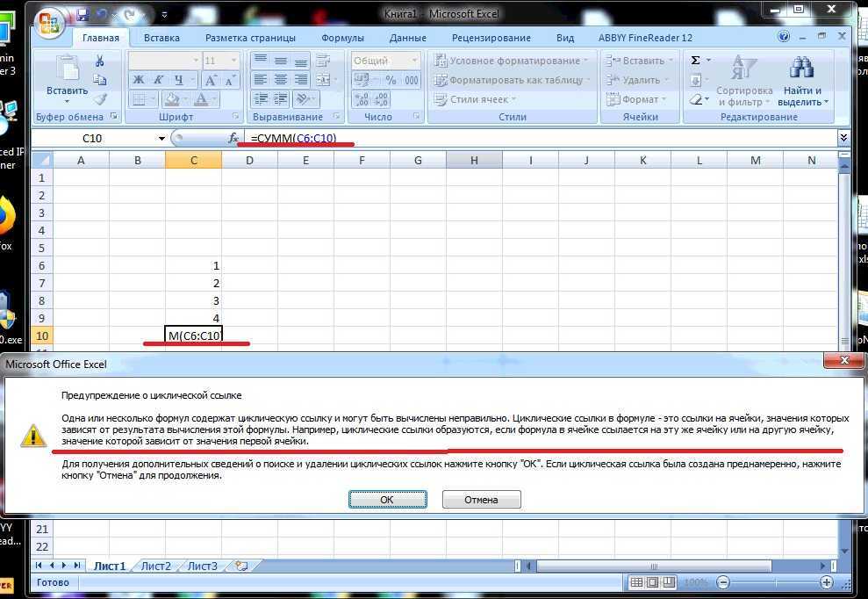This screenshot has width=868, height=599.
Task: Click the comma style 000 icon
Action: pos(412,80)
